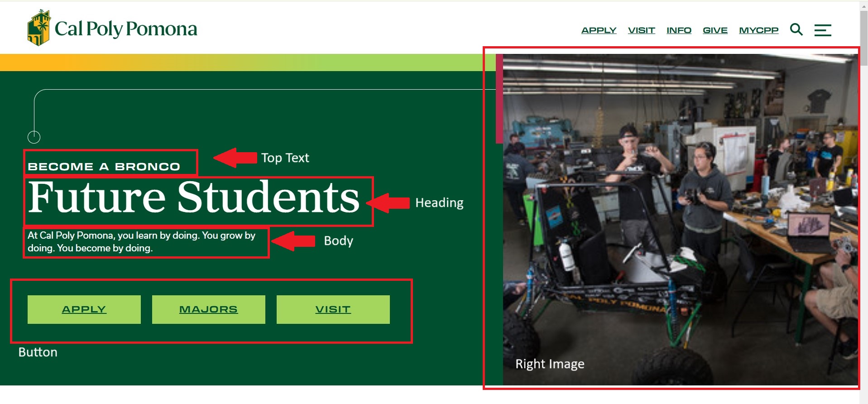The width and height of the screenshot is (868, 404).
Task: Click the Cal Poly Pomona wordmark text
Action: tap(126, 29)
